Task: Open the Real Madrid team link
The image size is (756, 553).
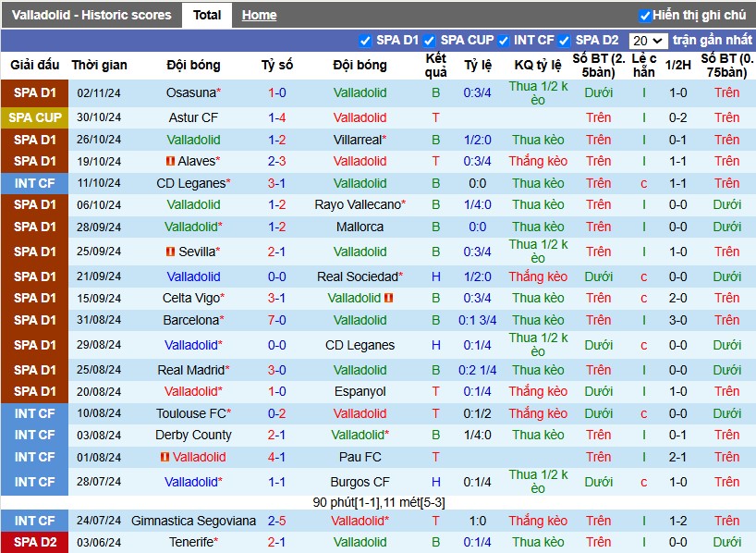Action: 191,370
